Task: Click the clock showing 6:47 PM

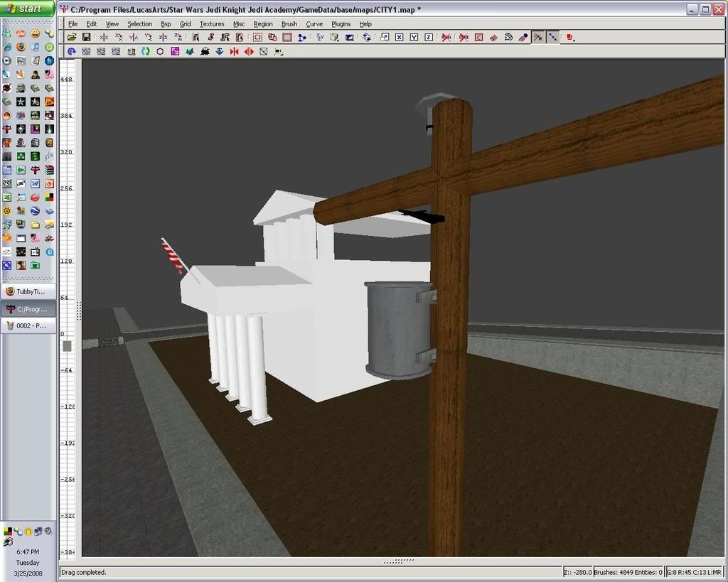Action: [x=28, y=552]
